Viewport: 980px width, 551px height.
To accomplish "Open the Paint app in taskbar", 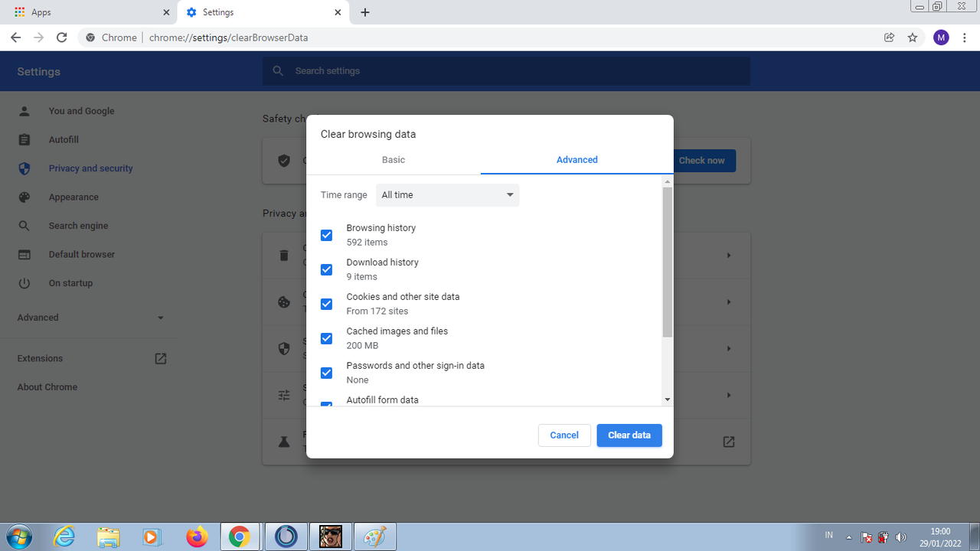I will [x=375, y=536].
